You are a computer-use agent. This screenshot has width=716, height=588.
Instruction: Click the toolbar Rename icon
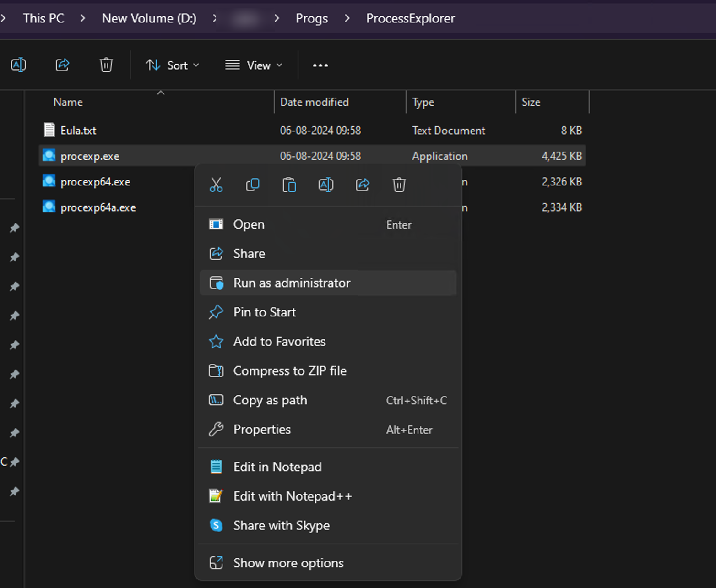click(x=18, y=65)
